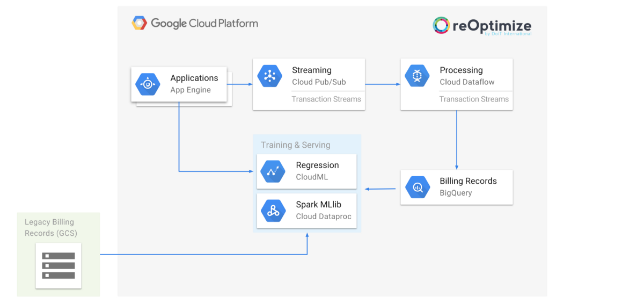Click Transaction Streams under Cloud Pub/Sub
This screenshot has width=644, height=303.
(326, 99)
